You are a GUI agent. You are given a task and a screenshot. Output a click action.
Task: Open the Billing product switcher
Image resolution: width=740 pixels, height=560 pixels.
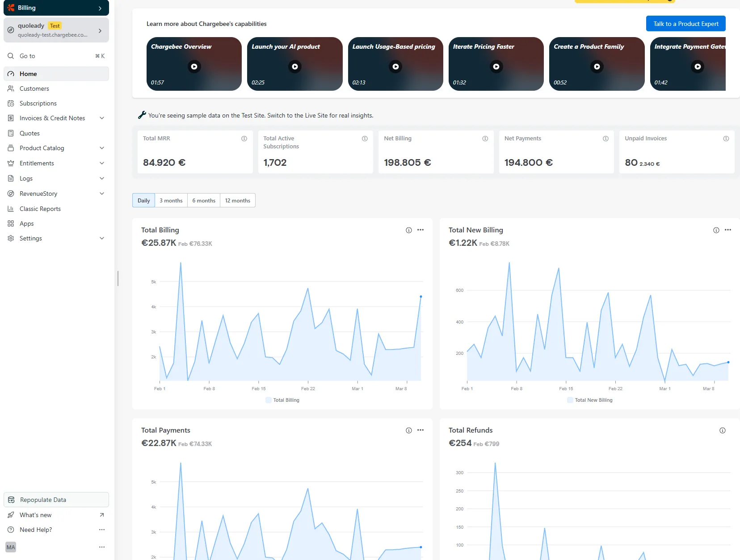[x=56, y=8]
